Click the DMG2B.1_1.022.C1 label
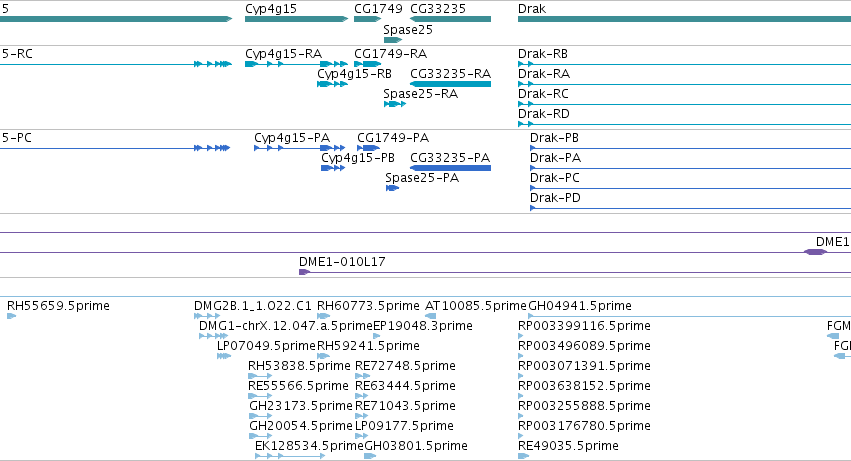Screen dimensions: 851x461 [x=253, y=306]
